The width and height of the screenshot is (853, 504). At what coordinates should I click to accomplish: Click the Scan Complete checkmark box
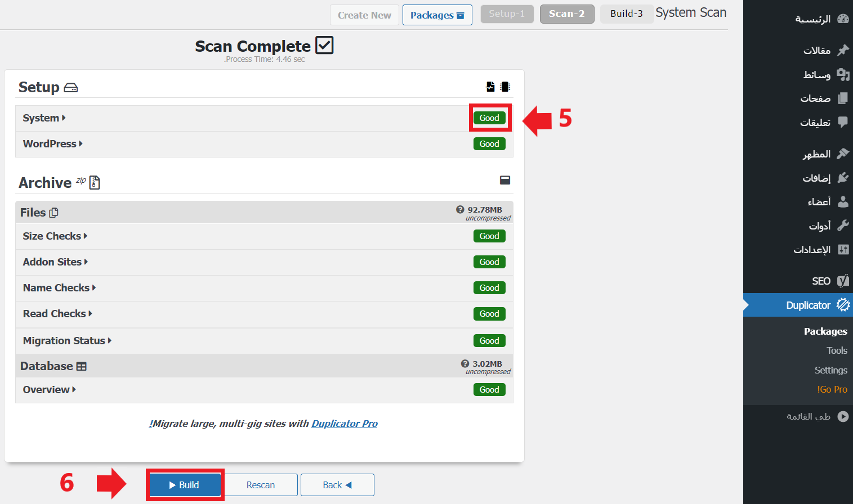pos(324,45)
